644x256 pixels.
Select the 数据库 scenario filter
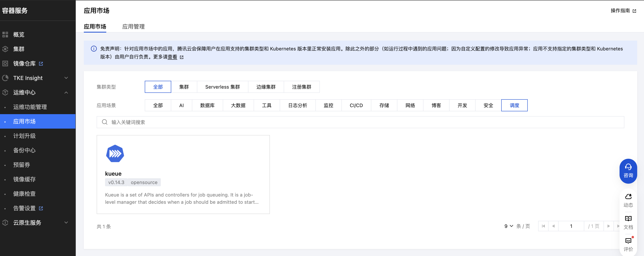pyautogui.click(x=207, y=105)
